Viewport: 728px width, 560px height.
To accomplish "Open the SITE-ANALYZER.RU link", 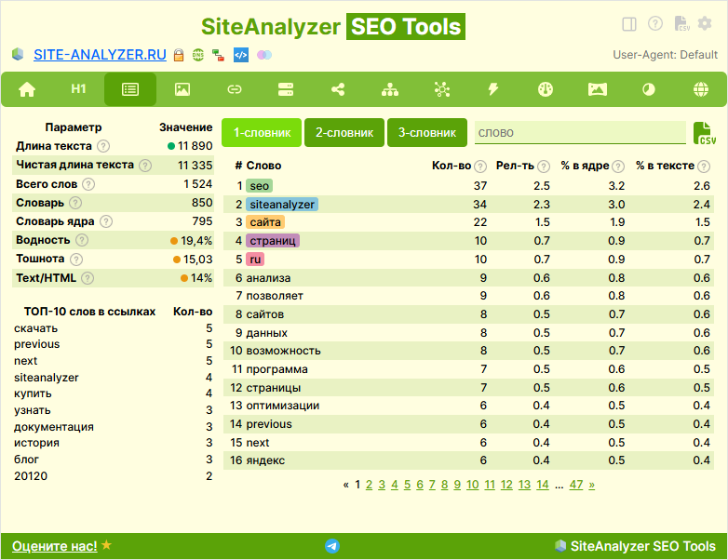I will (x=100, y=55).
